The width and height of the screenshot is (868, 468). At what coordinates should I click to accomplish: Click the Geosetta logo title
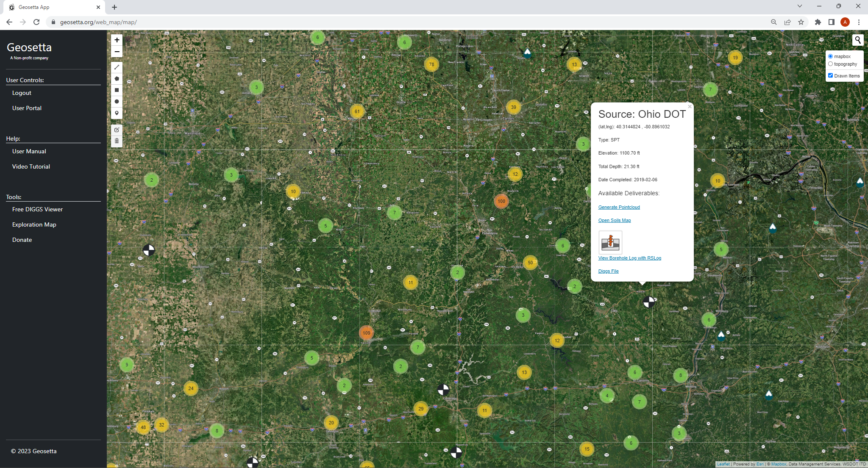pos(29,47)
